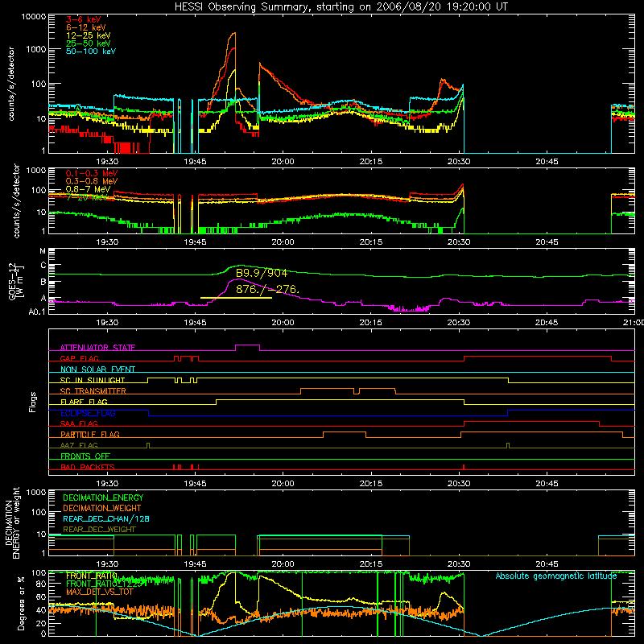Click the Absolute geomagnetic latitude label

pyautogui.click(x=556, y=576)
